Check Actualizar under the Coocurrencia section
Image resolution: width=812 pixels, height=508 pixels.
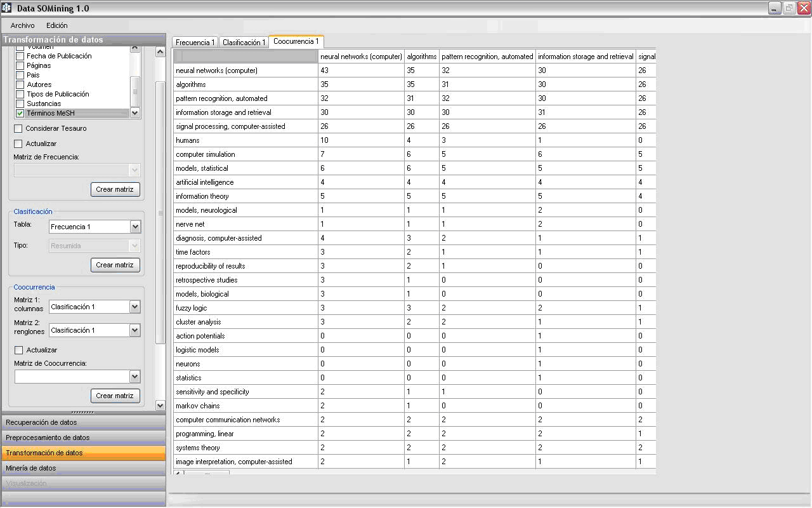click(18, 350)
